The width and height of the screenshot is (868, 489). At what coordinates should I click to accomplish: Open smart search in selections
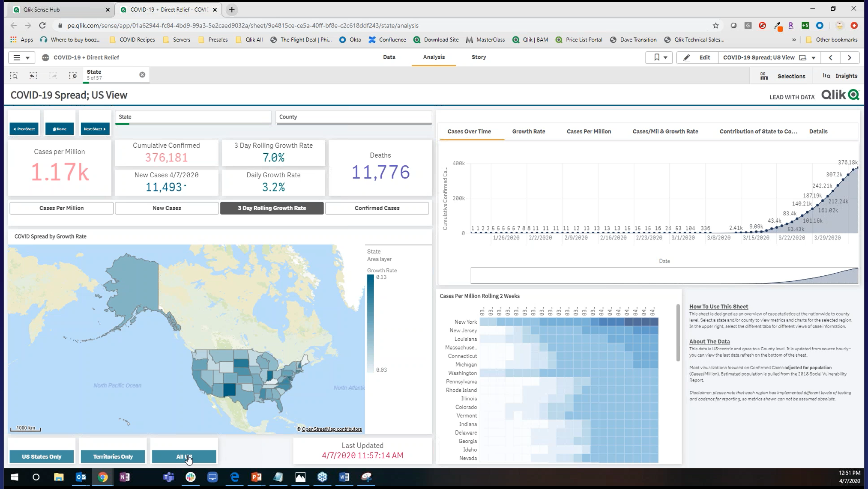click(x=14, y=75)
